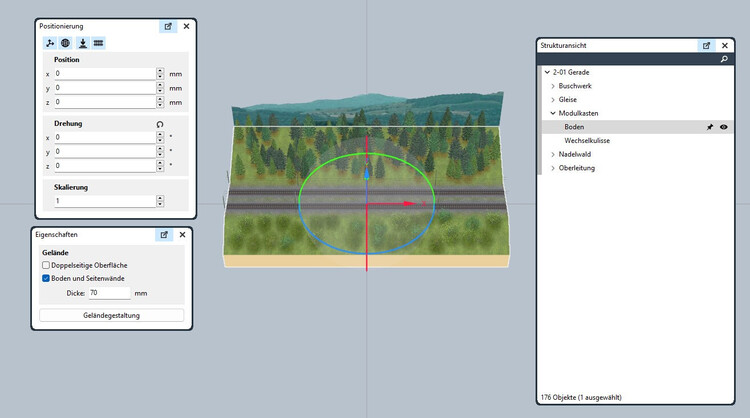The width and height of the screenshot is (750, 418).
Task: Decrease Position y with stepper down arrow
Action: click(x=160, y=91)
